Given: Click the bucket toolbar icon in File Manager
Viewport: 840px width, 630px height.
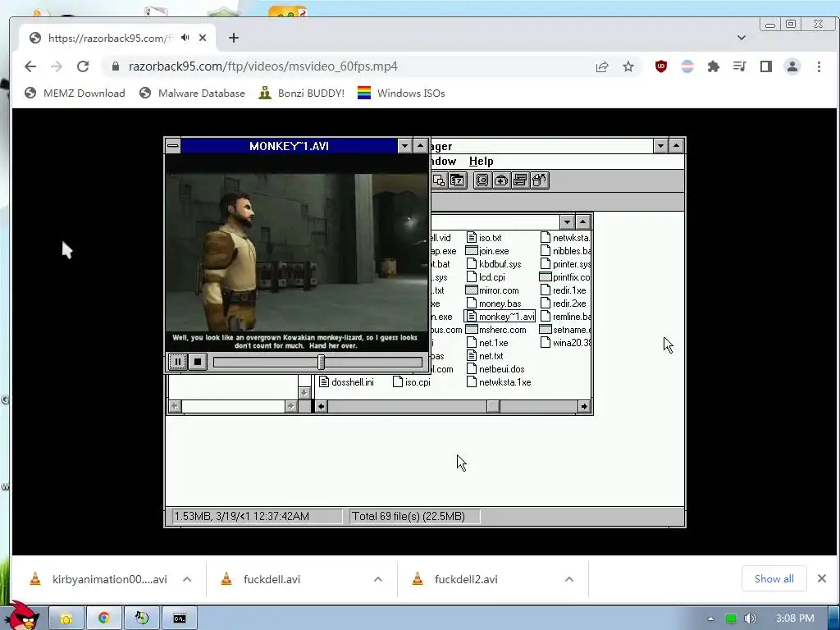Looking at the screenshot, I should (539, 180).
